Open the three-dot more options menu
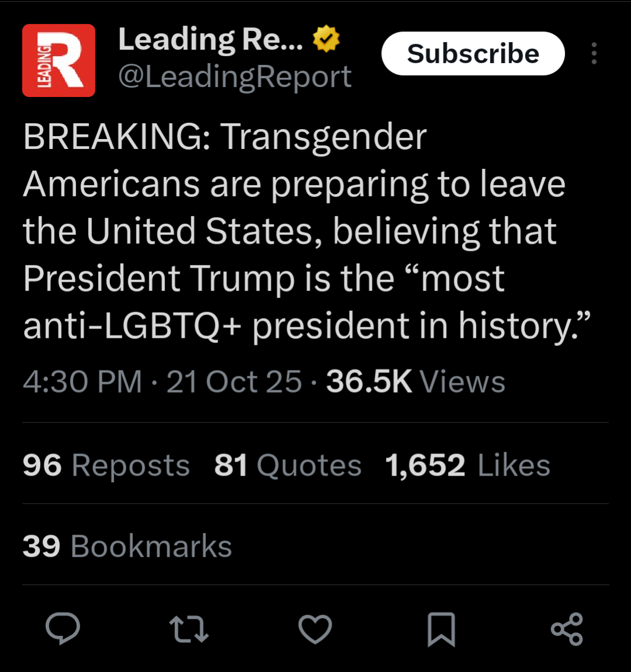Screen dimensions: 631x672 [x=594, y=53]
